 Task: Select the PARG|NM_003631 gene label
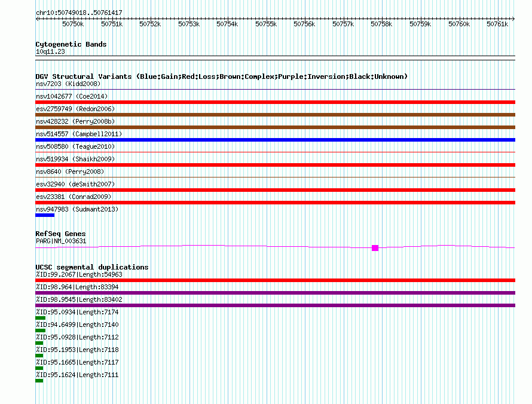(x=61, y=241)
